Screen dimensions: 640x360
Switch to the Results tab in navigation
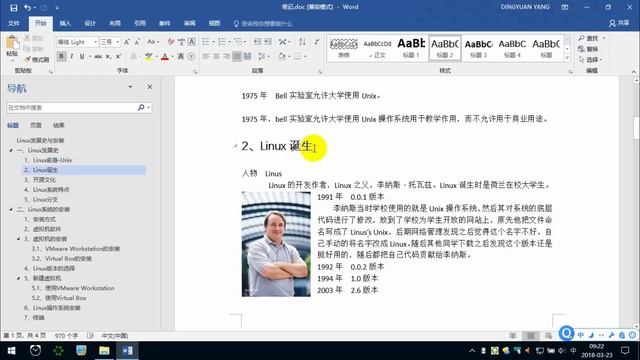(x=58, y=125)
